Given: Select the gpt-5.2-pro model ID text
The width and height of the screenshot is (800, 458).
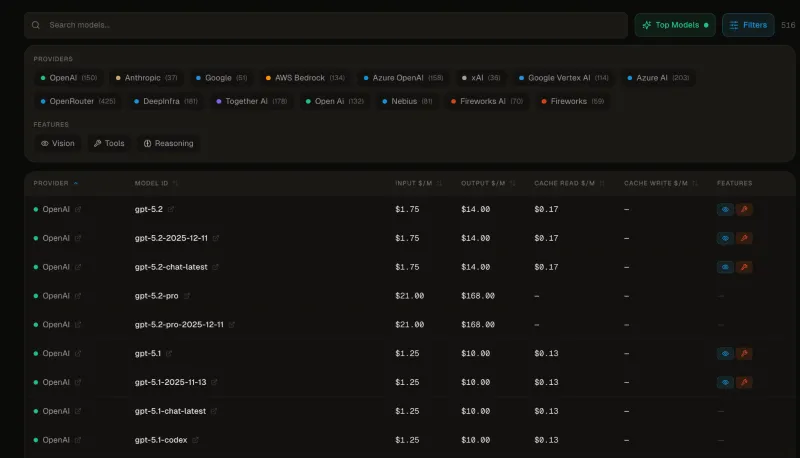Looking at the screenshot, I should (157, 296).
